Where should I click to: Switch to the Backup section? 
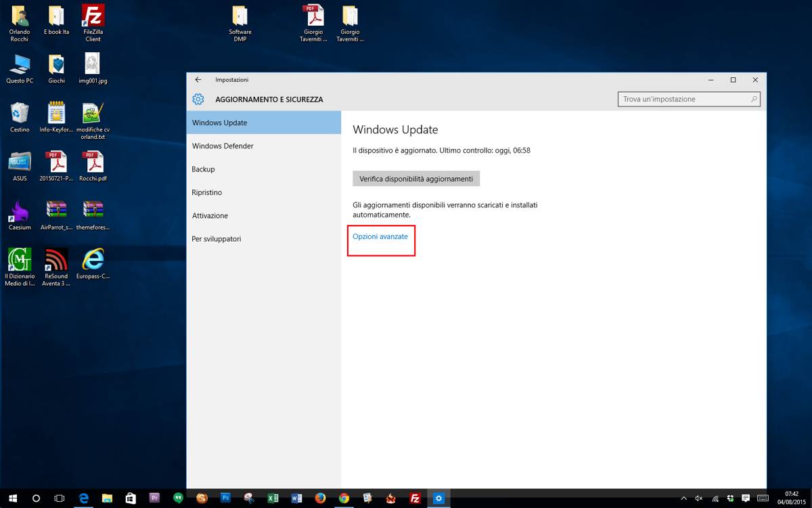(x=203, y=169)
